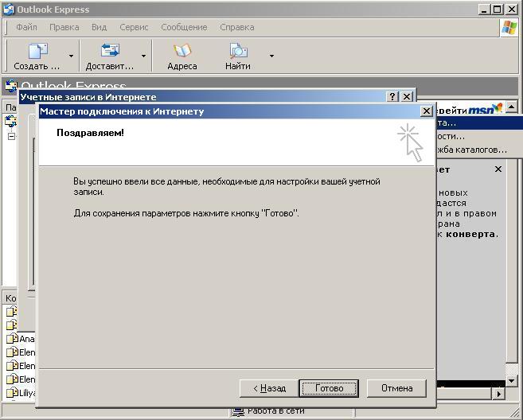The height and width of the screenshot is (420, 523).
Task: Select contact starting with Liliya
Action: 21,393
